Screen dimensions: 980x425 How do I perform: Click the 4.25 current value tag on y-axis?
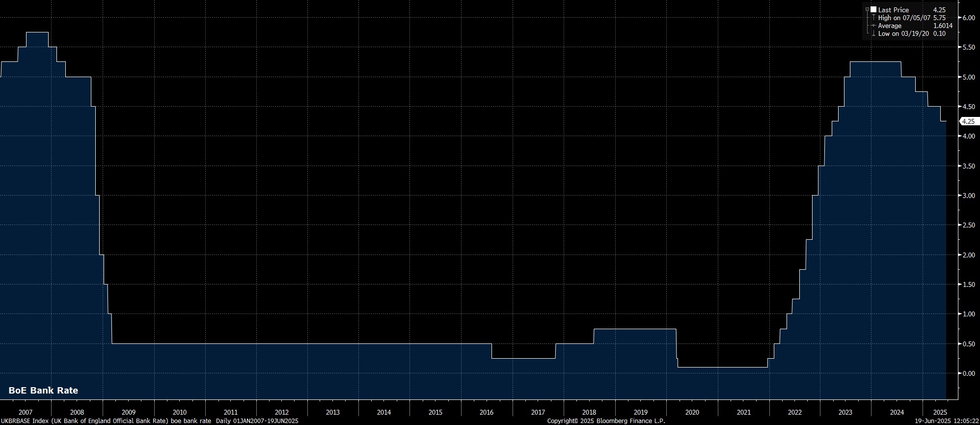tap(969, 121)
